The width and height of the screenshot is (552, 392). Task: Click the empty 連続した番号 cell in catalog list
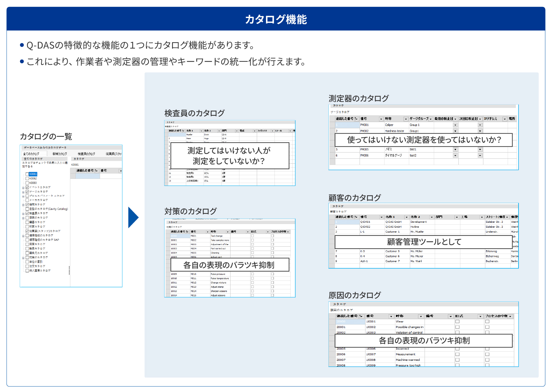[87, 176]
